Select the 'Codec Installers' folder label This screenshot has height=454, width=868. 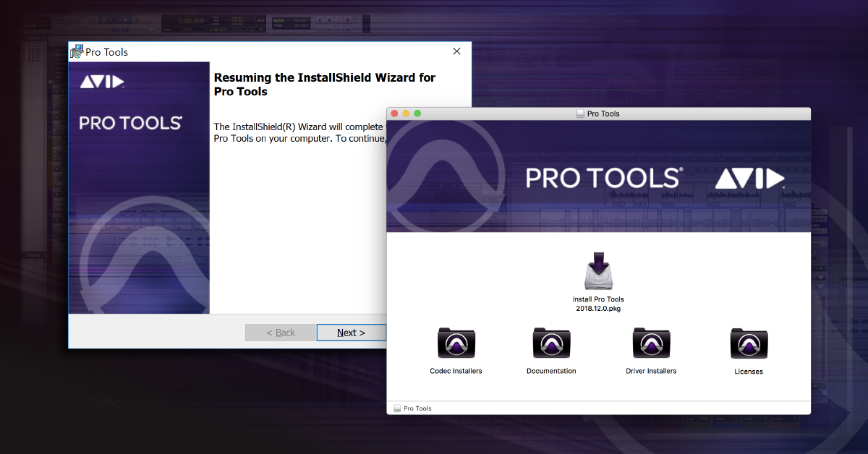pyautogui.click(x=456, y=371)
